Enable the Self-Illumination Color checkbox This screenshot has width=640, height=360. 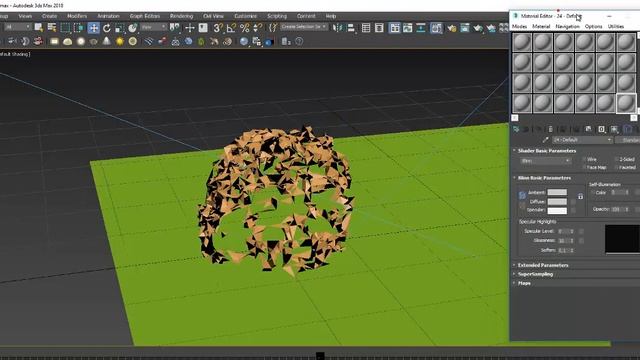[x=593, y=193]
